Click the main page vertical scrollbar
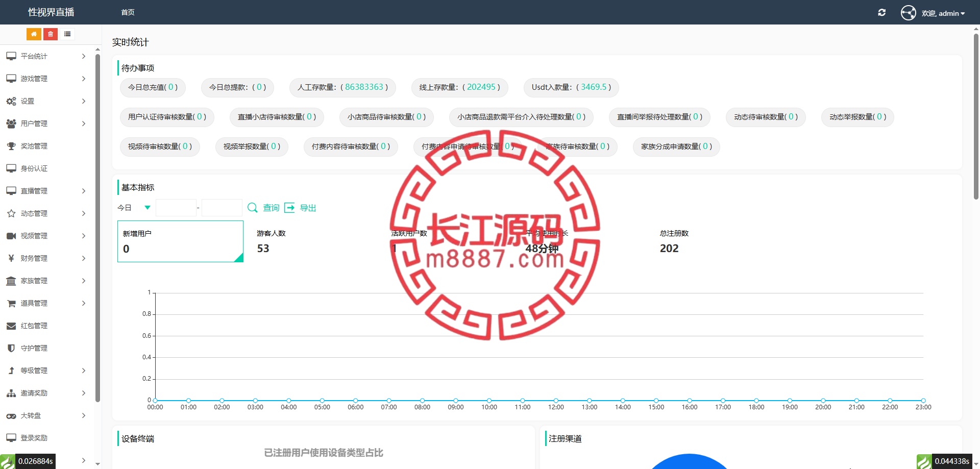Viewport: 980px width, 469px height. point(976,116)
